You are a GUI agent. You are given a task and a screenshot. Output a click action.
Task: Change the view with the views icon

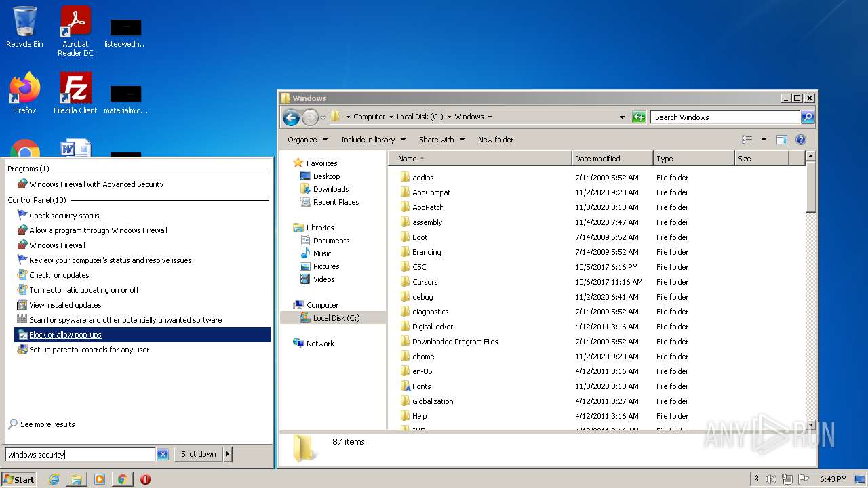747,140
